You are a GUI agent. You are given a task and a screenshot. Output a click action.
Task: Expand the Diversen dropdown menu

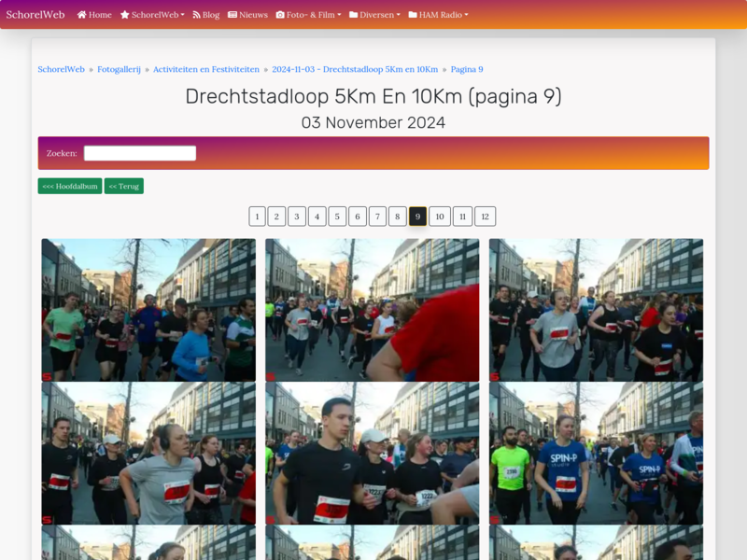click(x=375, y=15)
